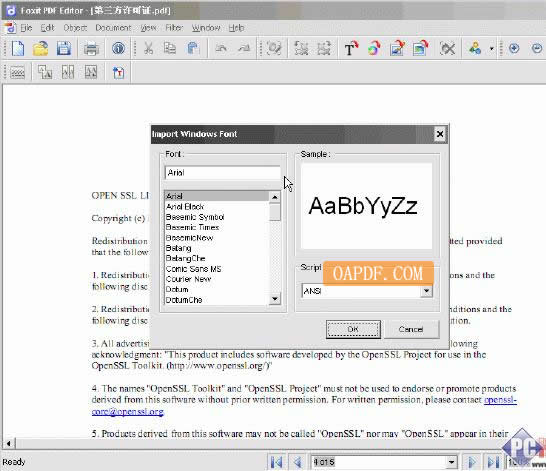Click the import font T icon in second toolbar

tap(118, 72)
